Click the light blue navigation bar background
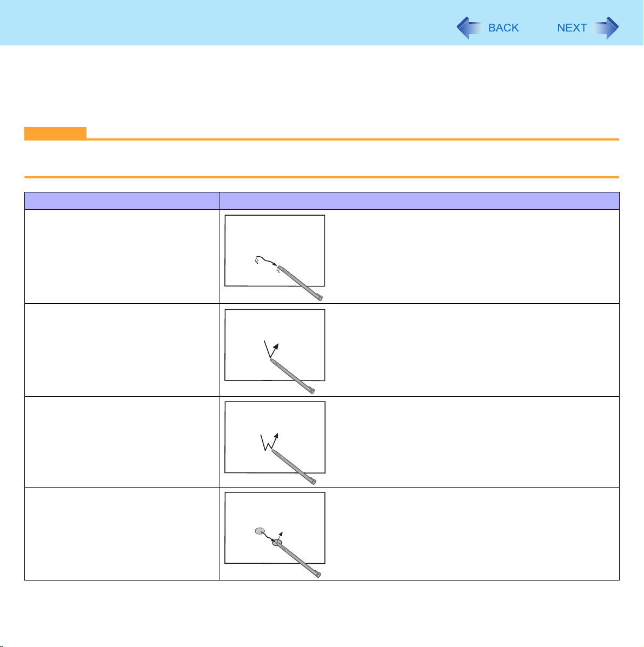644x647 pixels. tap(227, 23)
